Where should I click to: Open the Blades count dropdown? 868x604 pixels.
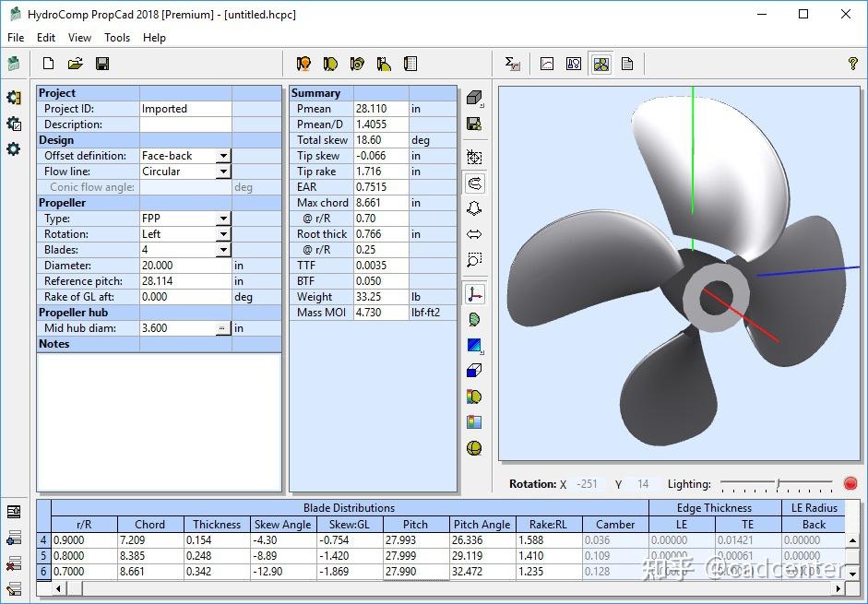pos(223,250)
